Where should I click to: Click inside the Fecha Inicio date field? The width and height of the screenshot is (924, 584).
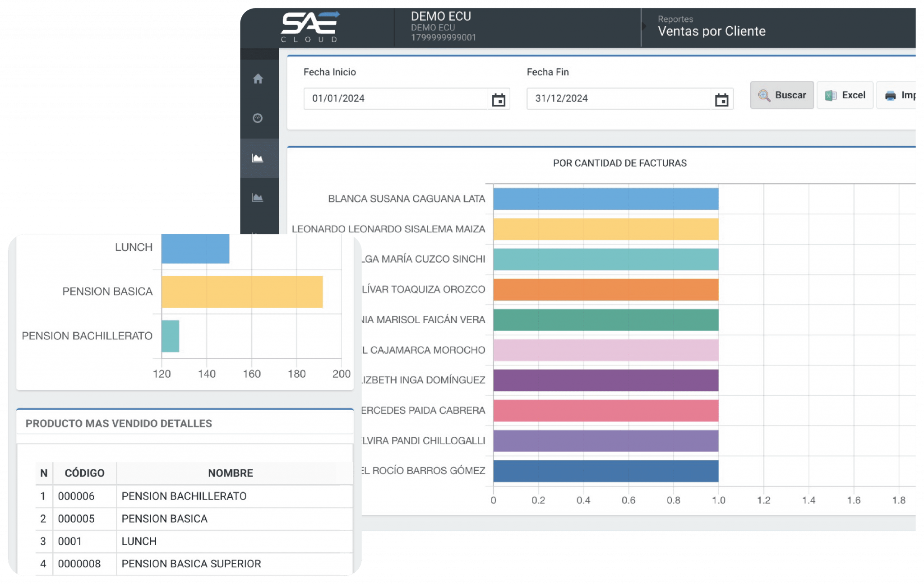click(x=397, y=99)
